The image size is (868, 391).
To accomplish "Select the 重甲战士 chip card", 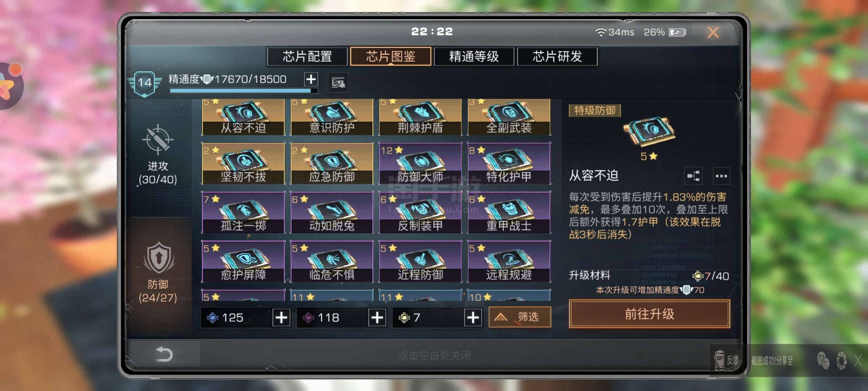I will [509, 212].
